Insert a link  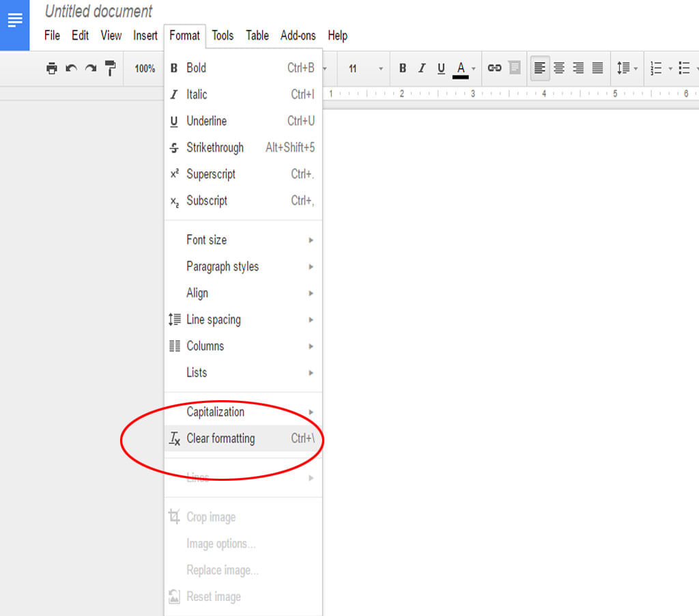[494, 68]
